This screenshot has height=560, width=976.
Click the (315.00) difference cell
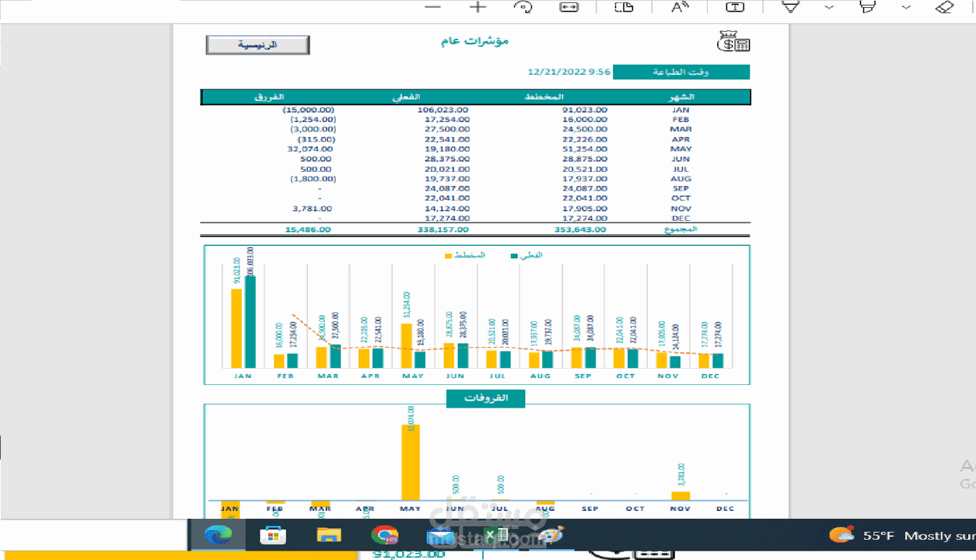317,139
